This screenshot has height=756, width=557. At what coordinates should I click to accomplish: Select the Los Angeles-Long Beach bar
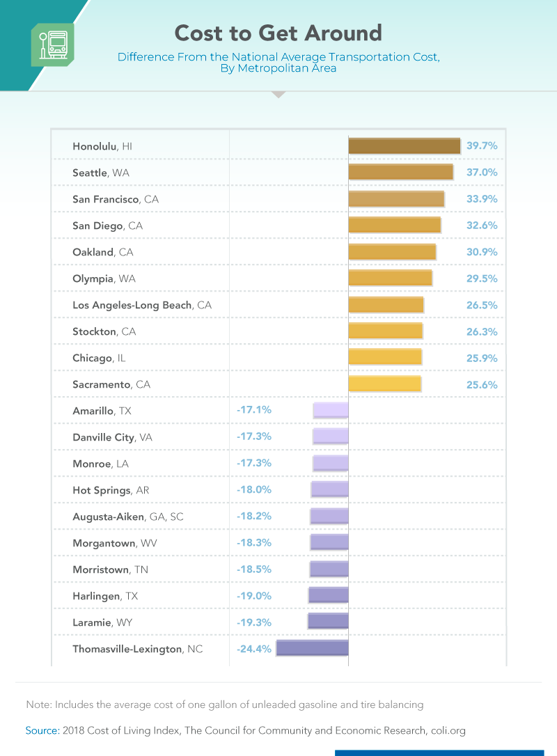(x=386, y=305)
